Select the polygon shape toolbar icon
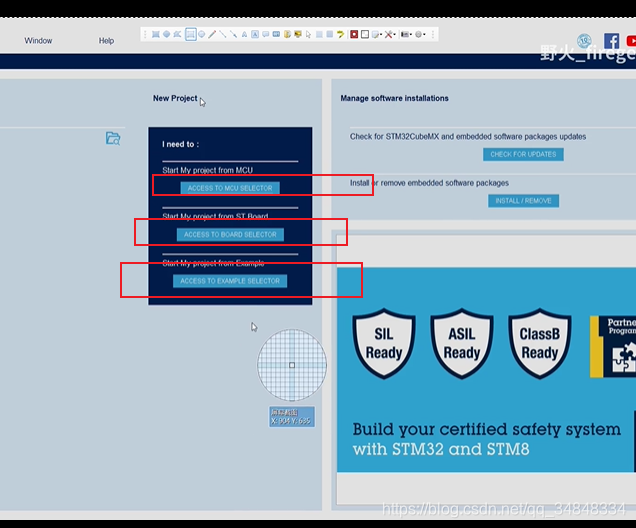636x528 pixels. point(177,34)
